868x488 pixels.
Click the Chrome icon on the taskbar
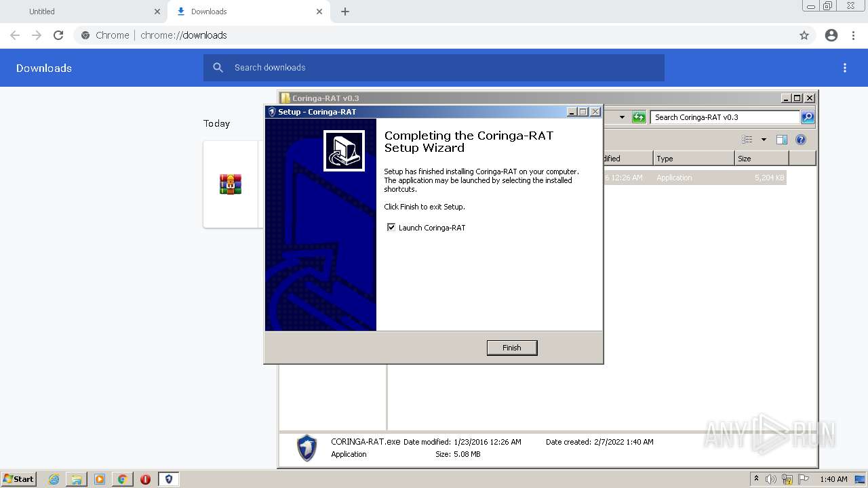[123, 479]
